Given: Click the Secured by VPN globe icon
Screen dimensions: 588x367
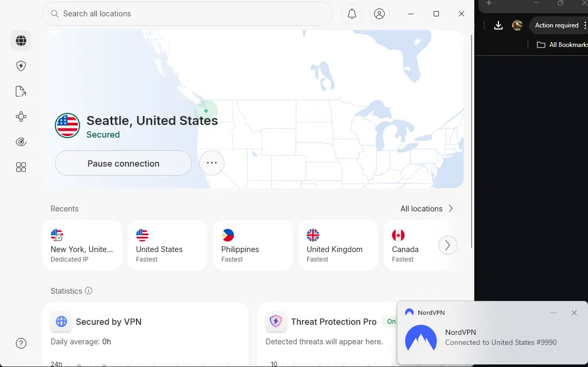Looking at the screenshot, I should [x=61, y=322].
